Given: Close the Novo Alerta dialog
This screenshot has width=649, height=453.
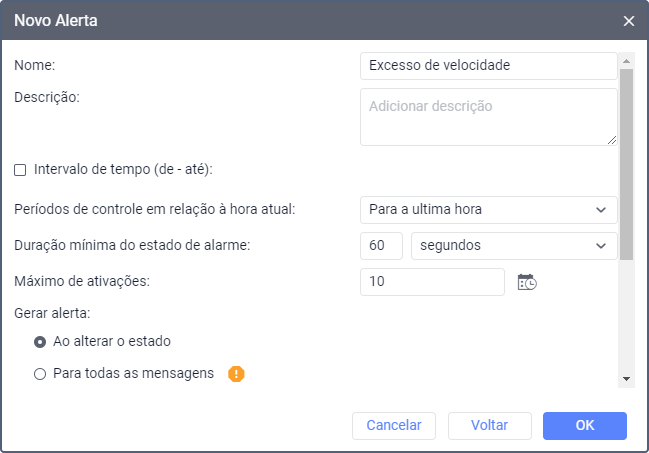Looking at the screenshot, I should (629, 20).
